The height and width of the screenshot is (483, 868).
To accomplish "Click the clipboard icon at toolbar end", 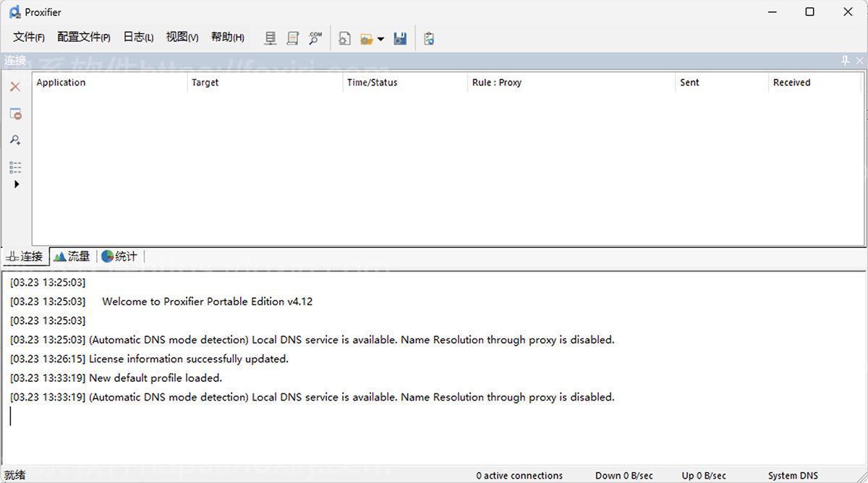I will pyautogui.click(x=429, y=38).
